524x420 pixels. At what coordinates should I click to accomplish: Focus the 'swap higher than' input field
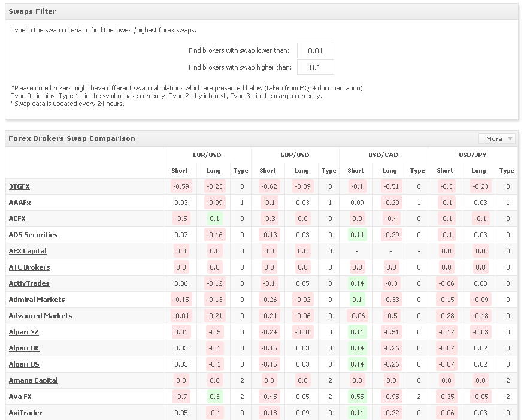[315, 67]
